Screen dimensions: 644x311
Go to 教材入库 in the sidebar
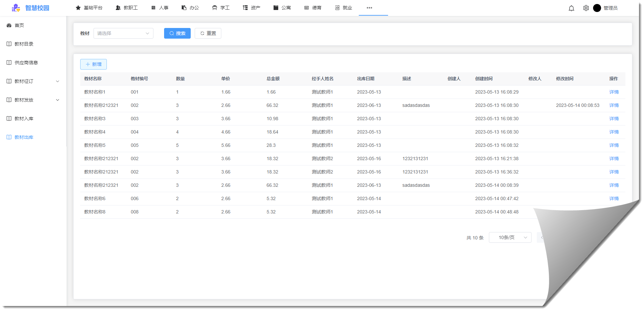pos(24,119)
